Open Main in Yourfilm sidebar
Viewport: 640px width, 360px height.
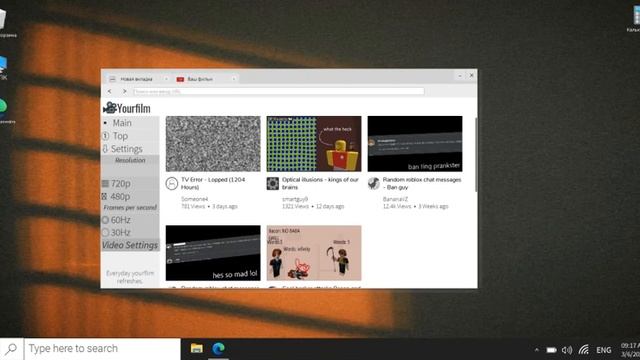point(122,123)
